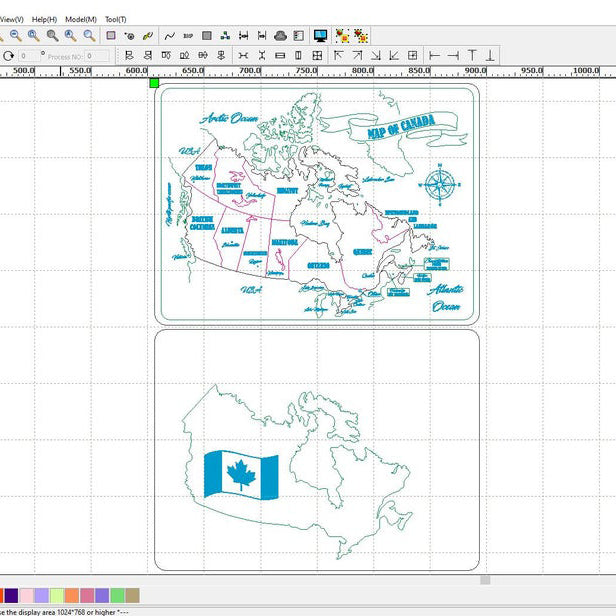The width and height of the screenshot is (616, 616).
Task: Click the move-to-top-left corner arrow icon
Action: click(338, 56)
